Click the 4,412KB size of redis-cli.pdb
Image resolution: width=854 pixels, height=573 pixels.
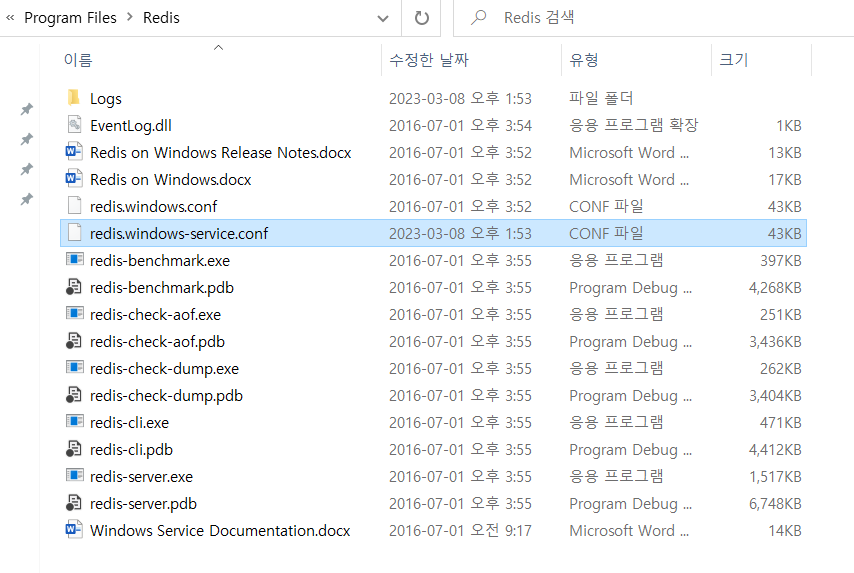775,449
